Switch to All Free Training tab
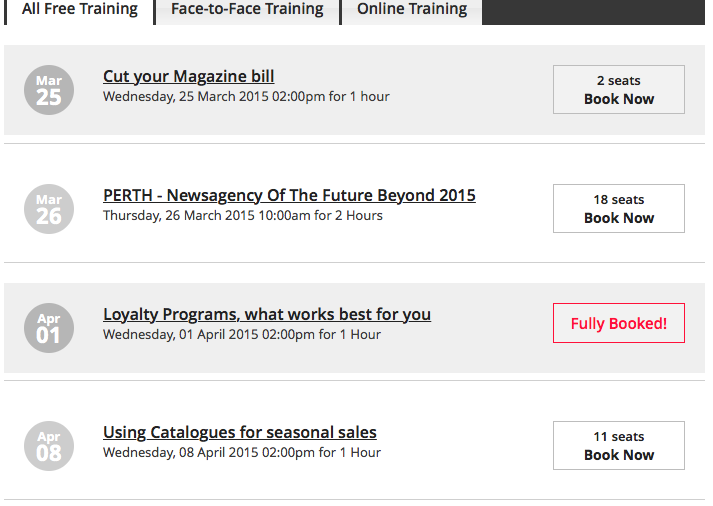Image resolution: width=713 pixels, height=506 pixels. pos(79,10)
